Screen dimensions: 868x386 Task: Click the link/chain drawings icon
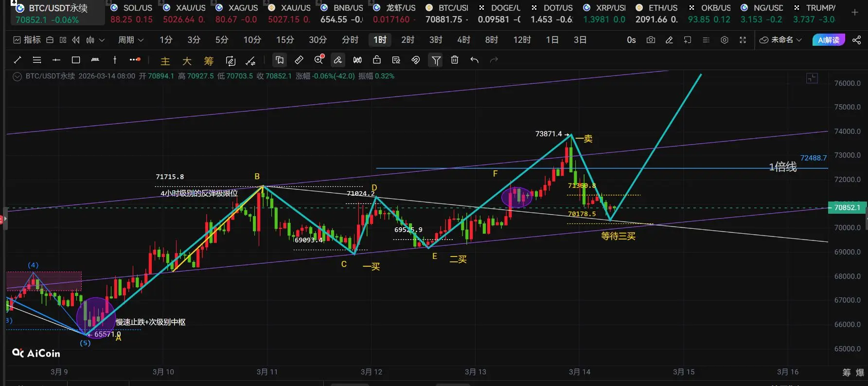[x=416, y=60]
